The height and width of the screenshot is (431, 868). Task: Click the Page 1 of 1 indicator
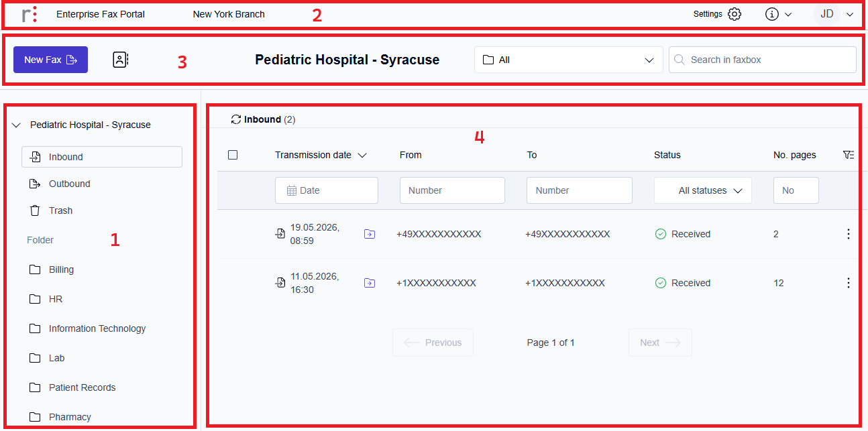click(x=551, y=343)
